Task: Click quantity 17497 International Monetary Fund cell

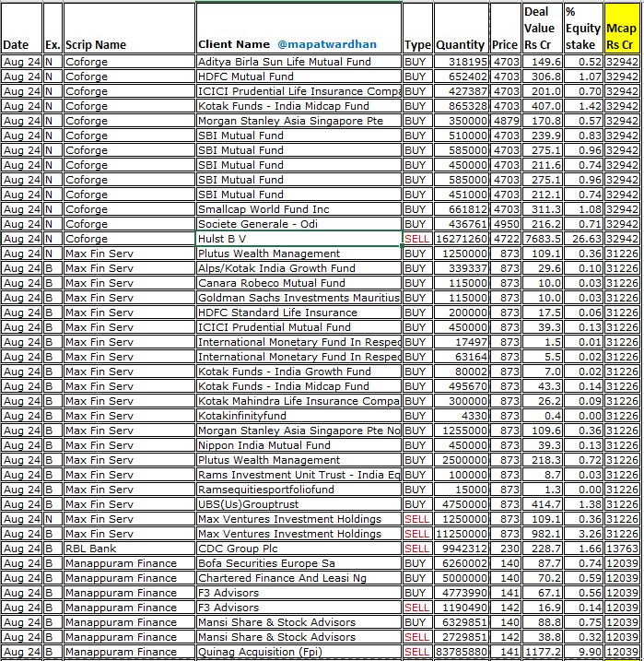Action: tap(462, 342)
